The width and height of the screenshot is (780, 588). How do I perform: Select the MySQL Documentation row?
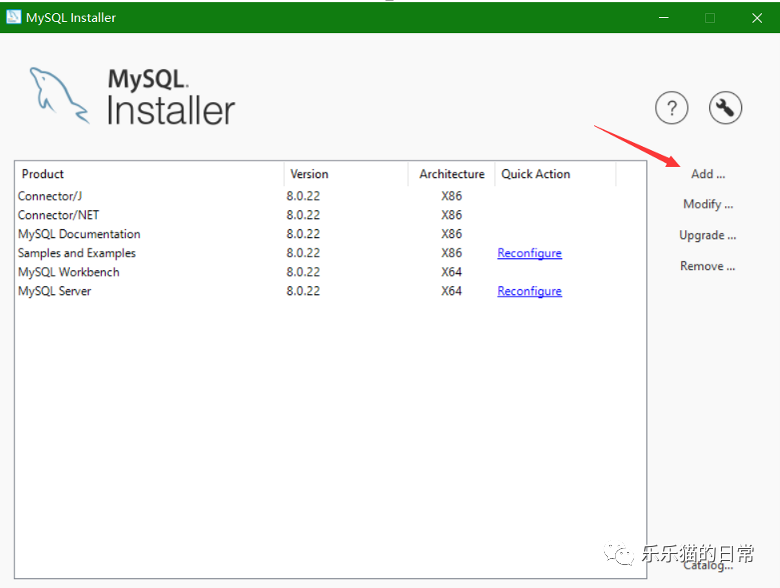330,234
